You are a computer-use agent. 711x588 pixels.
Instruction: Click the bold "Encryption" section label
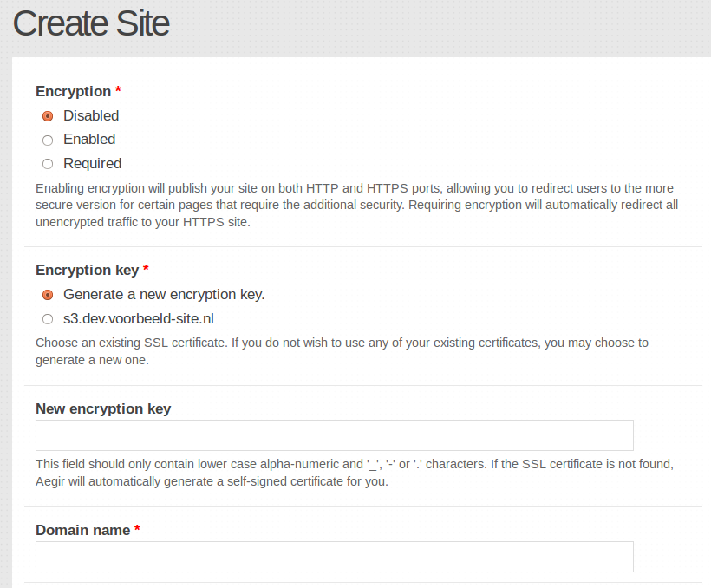pyautogui.click(x=73, y=91)
